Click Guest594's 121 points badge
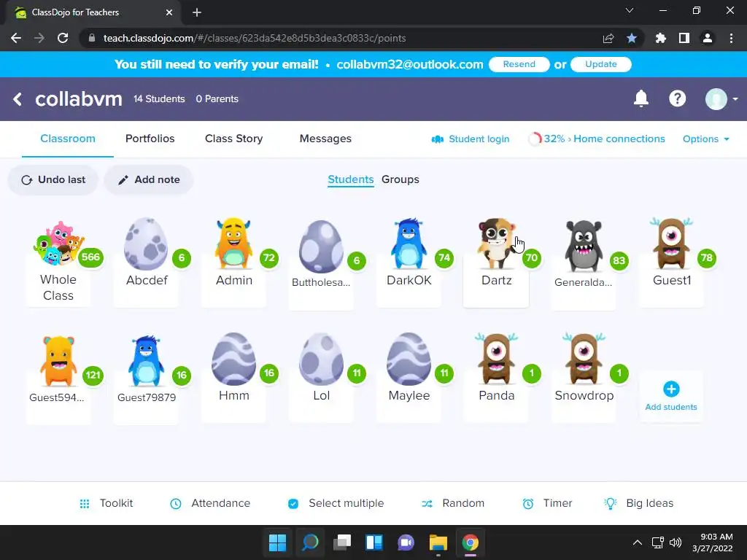 (93, 376)
